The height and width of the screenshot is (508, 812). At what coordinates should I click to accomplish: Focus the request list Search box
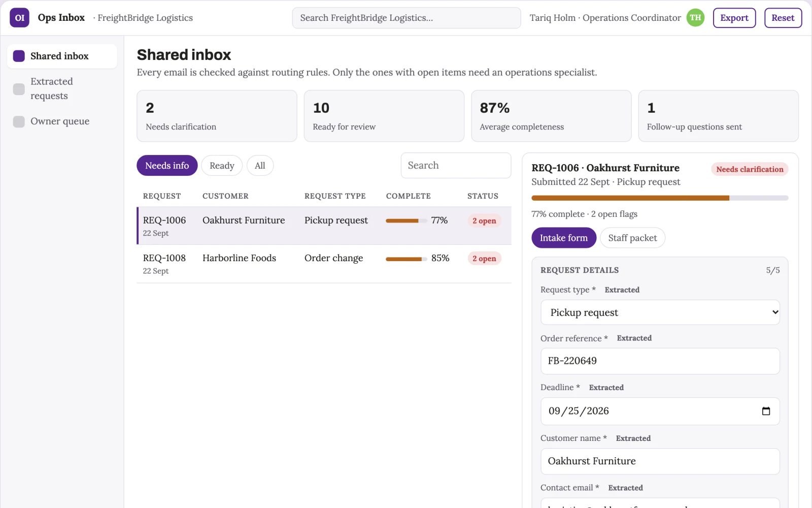pos(456,166)
